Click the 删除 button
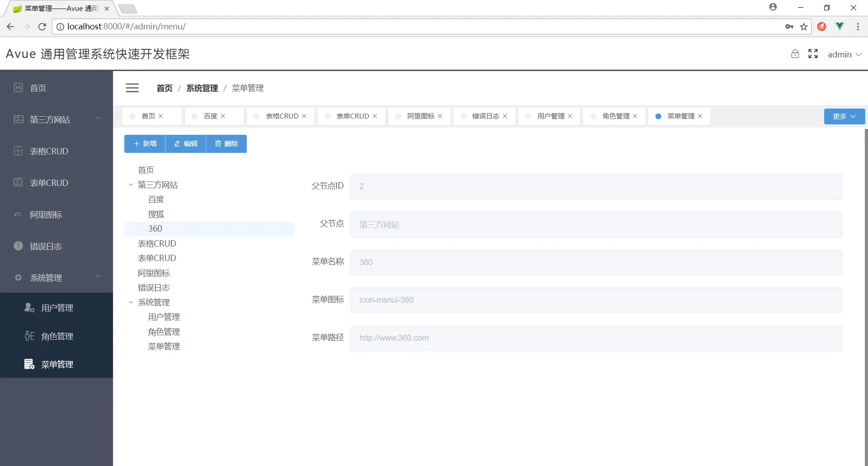This screenshot has height=466, width=868. [226, 144]
